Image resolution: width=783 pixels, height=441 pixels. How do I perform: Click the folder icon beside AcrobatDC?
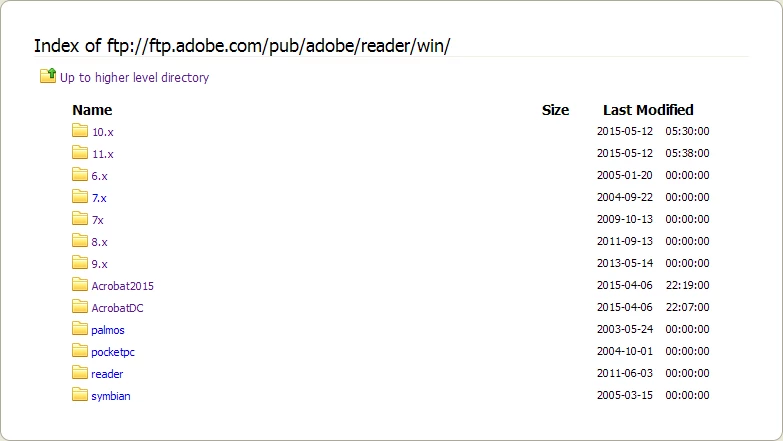coord(79,307)
